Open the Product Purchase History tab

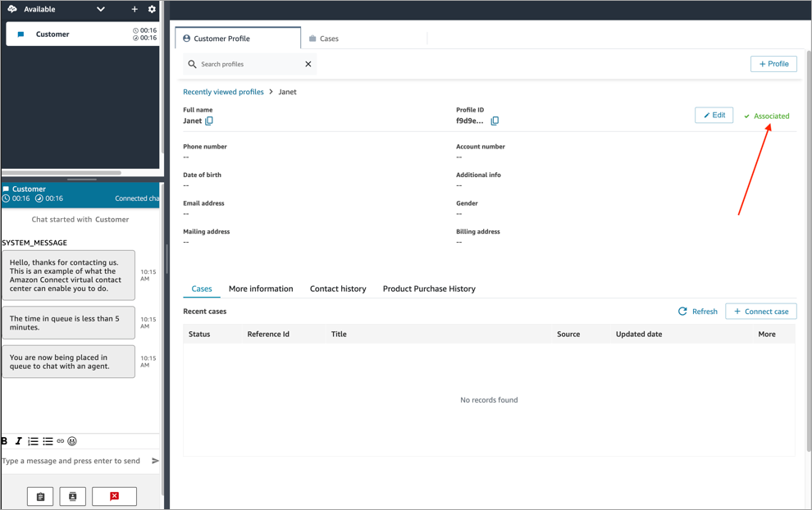click(428, 288)
